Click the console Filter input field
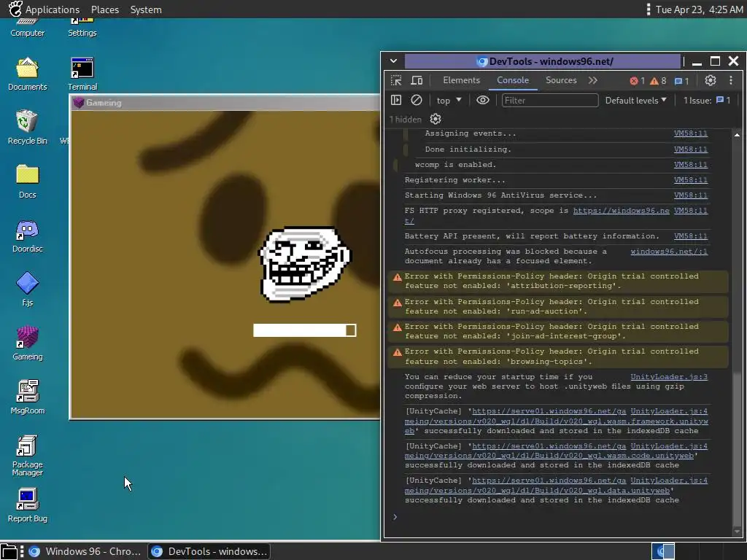The height and width of the screenshot is (560, 747). pyautogui.click(x=550, y=101)
